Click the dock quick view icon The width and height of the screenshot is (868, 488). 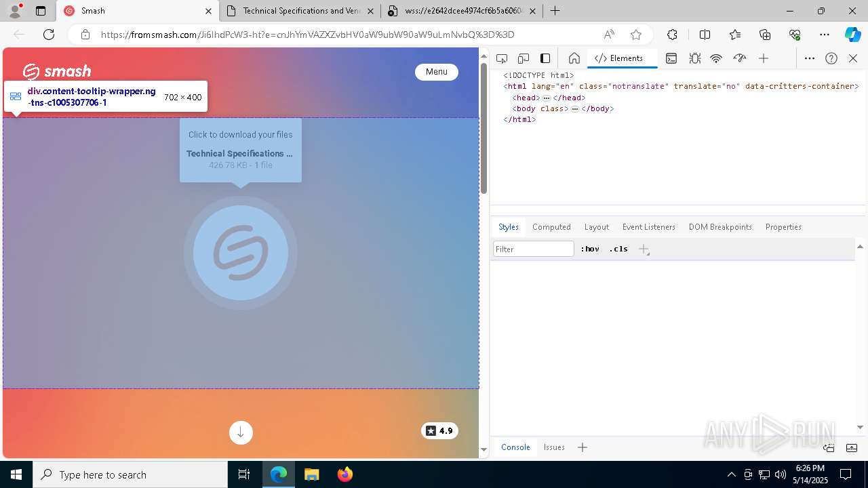pyautogui.click(x=829, y=448)
